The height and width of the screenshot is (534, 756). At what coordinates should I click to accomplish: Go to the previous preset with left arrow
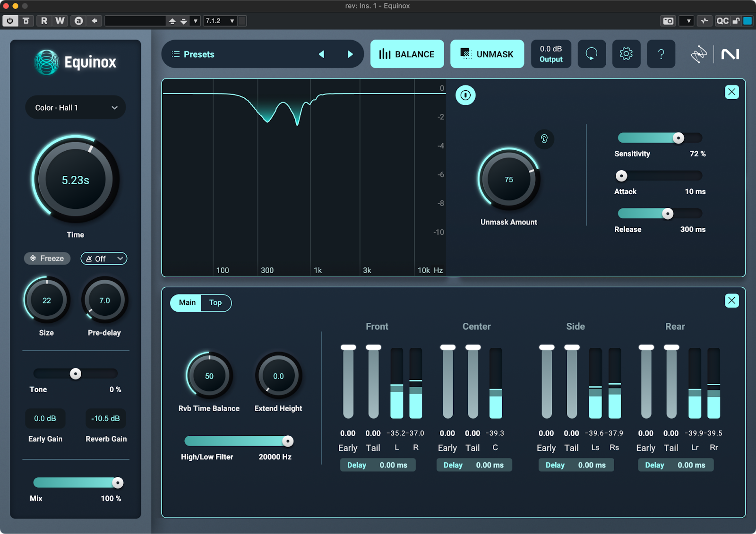[x=322, y=54]
